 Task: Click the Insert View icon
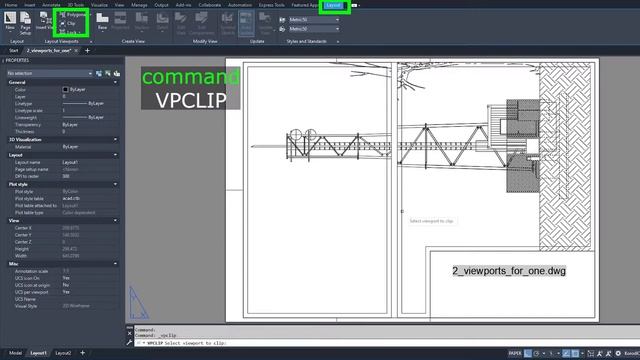pos(45,19)
